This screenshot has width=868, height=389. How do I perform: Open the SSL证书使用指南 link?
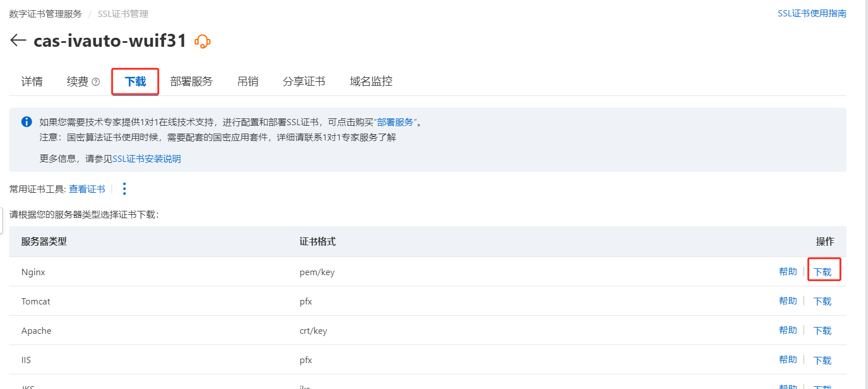click(812, 14)
